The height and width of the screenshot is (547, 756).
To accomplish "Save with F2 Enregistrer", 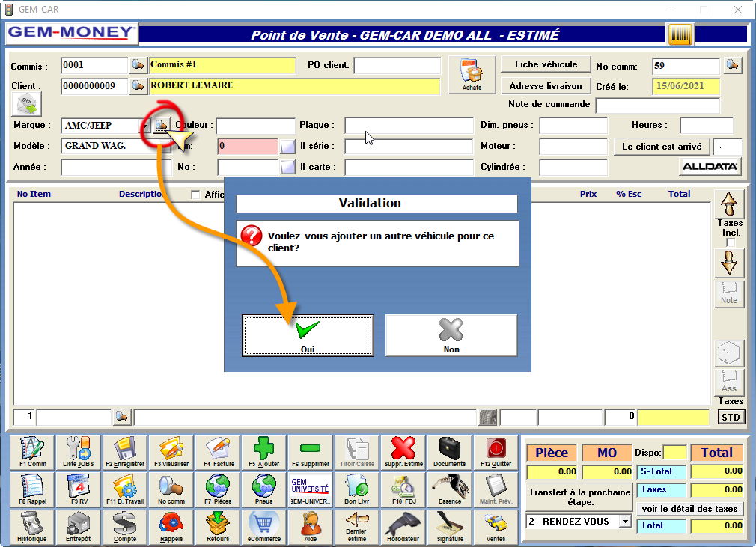I will click(125, 452).
